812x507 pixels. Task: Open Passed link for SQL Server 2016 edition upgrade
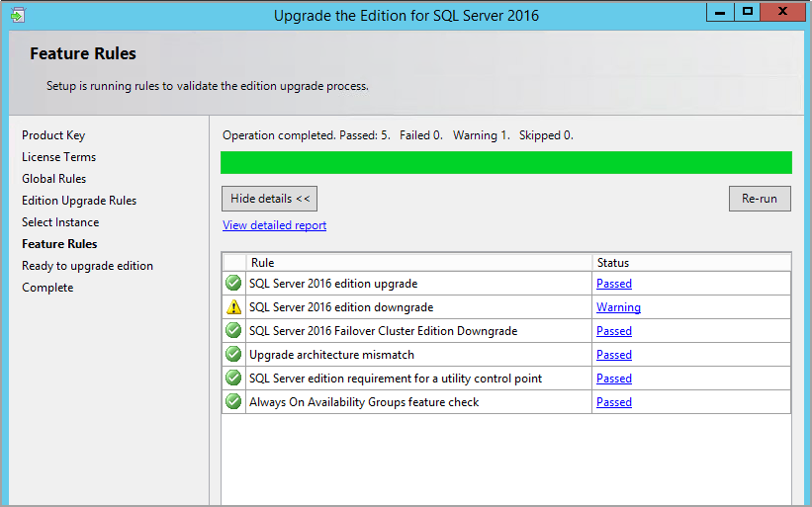pyautogui.click(x=613, y=284)
